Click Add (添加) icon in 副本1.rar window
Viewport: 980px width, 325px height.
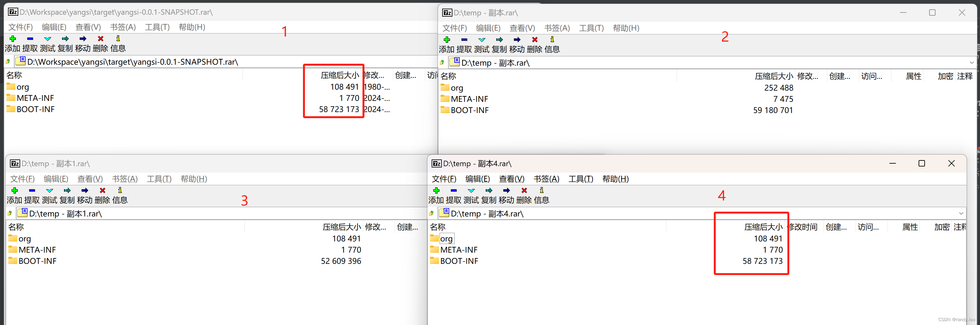point(14,190)
